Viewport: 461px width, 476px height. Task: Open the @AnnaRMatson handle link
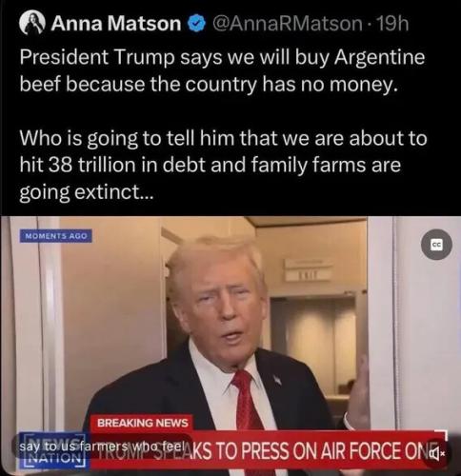(287, 23)
